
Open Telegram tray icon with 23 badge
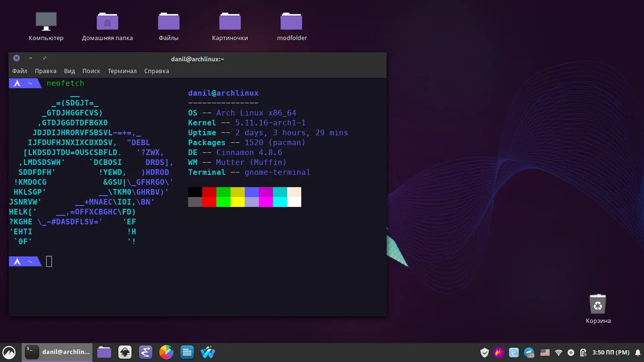pos(529,353)
